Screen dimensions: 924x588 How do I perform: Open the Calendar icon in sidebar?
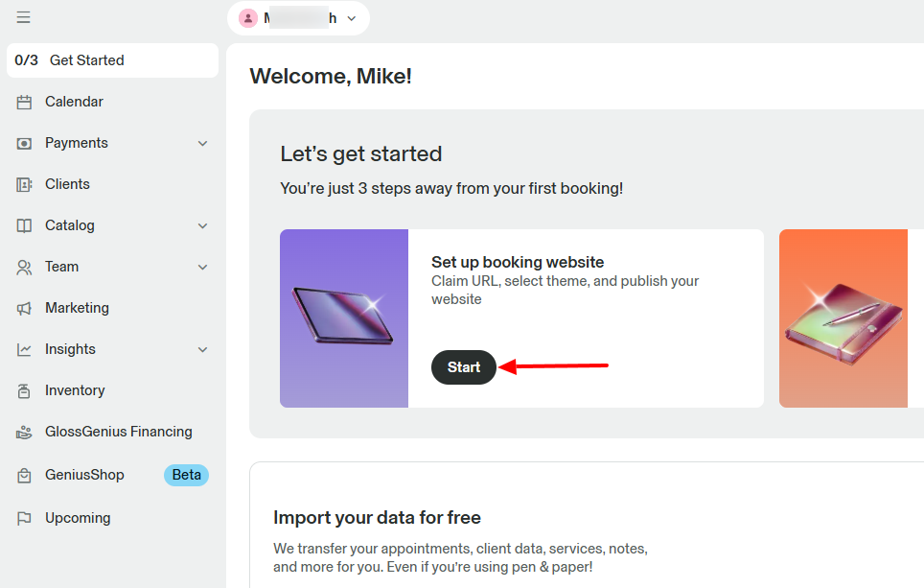[24, 102]
